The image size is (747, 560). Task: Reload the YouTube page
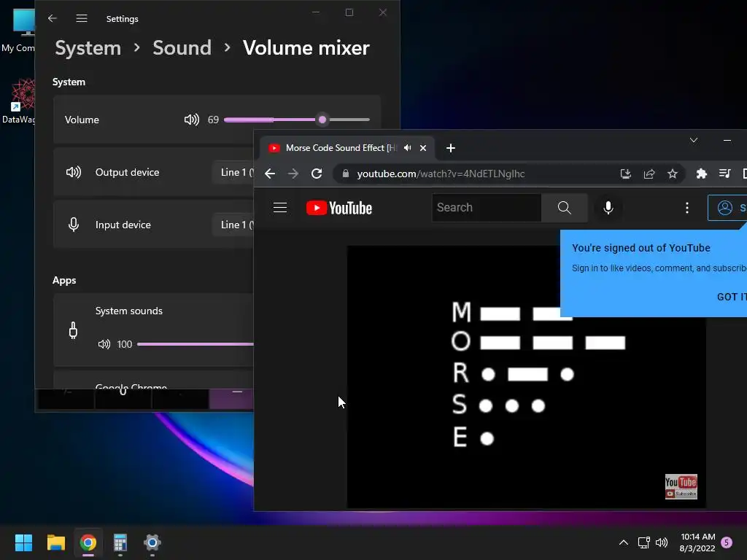coord(317,174)
